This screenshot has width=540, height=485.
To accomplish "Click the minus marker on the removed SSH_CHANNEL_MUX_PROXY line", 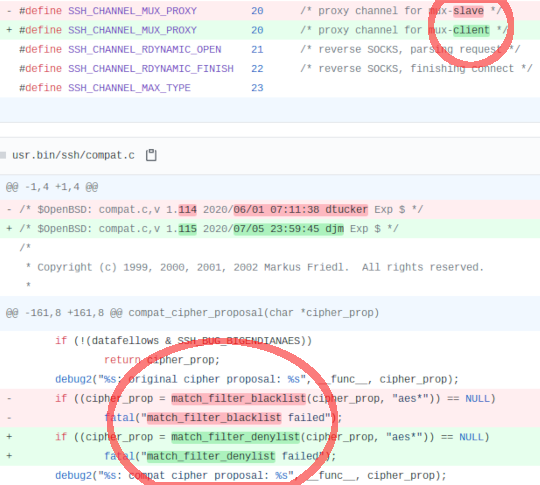I will [x=9, y=11].
